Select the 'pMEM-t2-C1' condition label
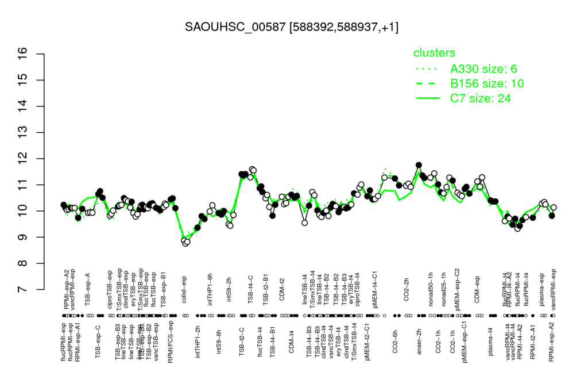This screenshot has width=588, height=368. 367,342
